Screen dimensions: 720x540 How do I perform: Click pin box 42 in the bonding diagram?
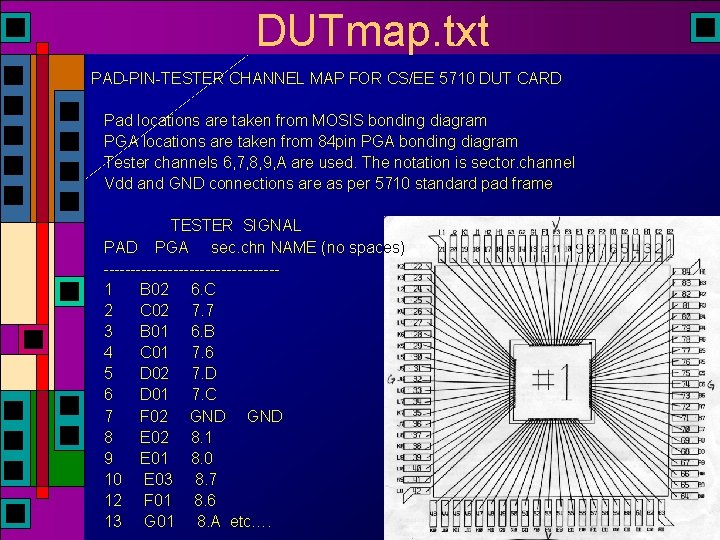pyautogui.click(x=417, y=491)
